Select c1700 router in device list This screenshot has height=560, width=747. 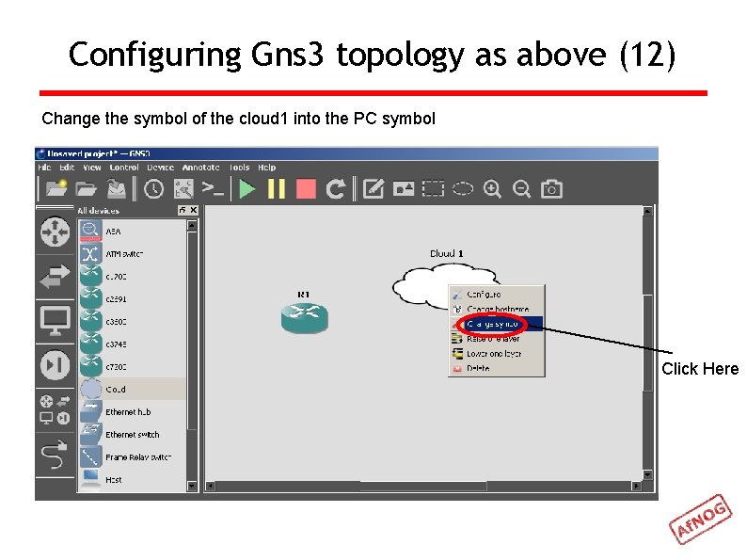[x=132, y=277]
